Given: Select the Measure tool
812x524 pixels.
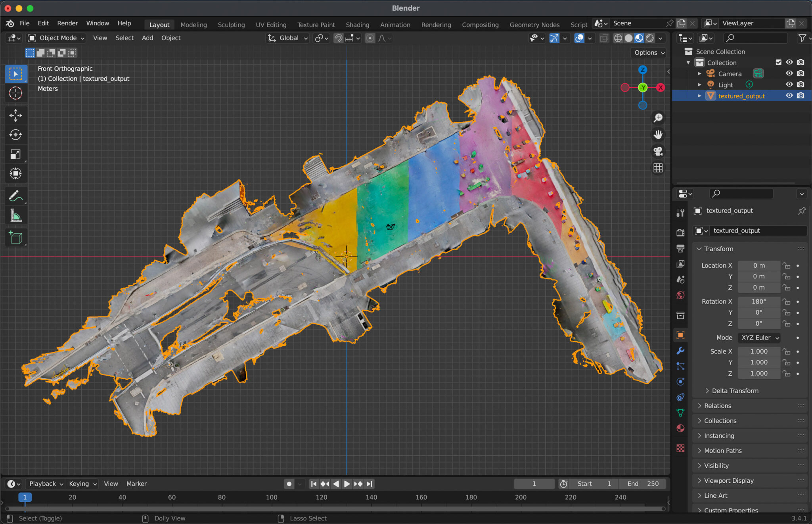Looking at the screenshot, I should click(16, 215).
